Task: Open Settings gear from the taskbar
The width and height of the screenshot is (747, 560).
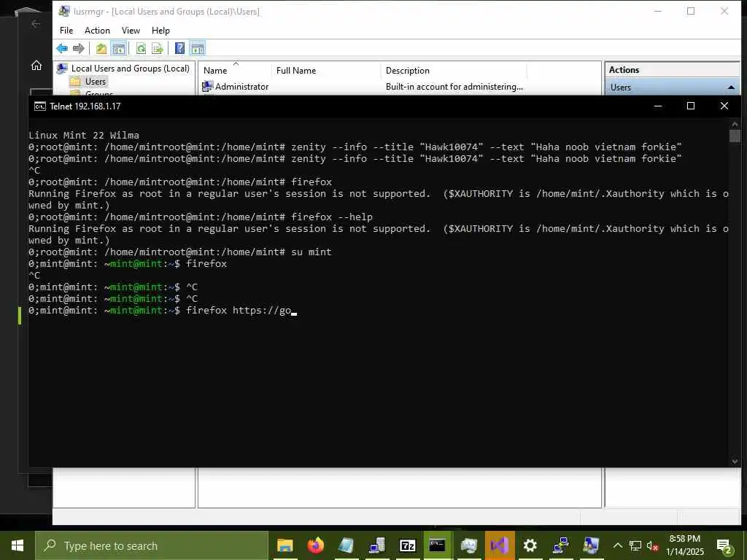Action: tap(530, 545)
